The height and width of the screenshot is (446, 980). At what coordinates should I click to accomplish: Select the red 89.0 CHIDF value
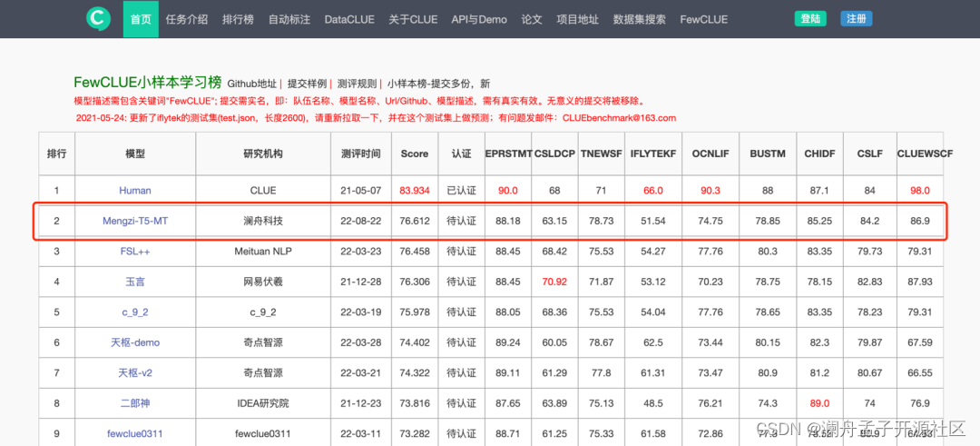tap(819, 403)
